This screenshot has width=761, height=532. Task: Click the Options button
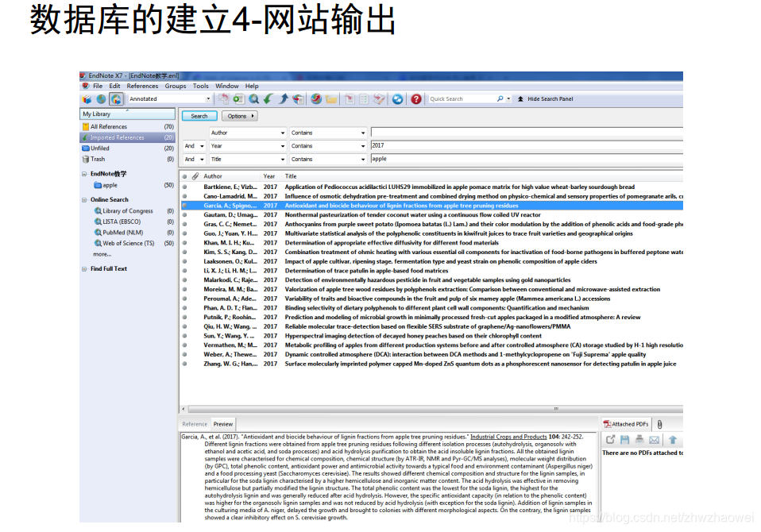click(x=239, y=116)
